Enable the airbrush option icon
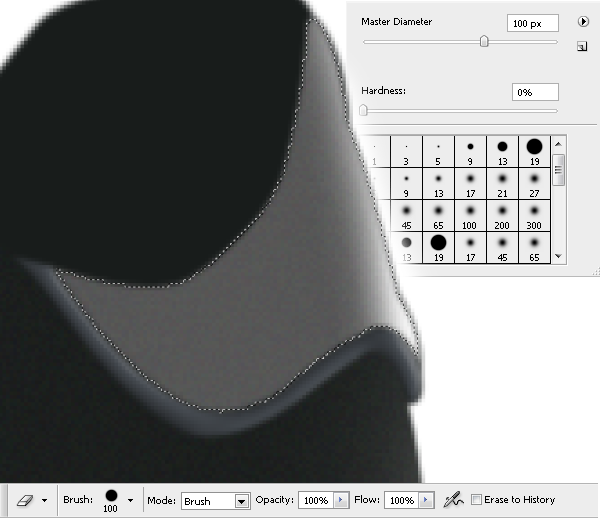 point(452,499)
